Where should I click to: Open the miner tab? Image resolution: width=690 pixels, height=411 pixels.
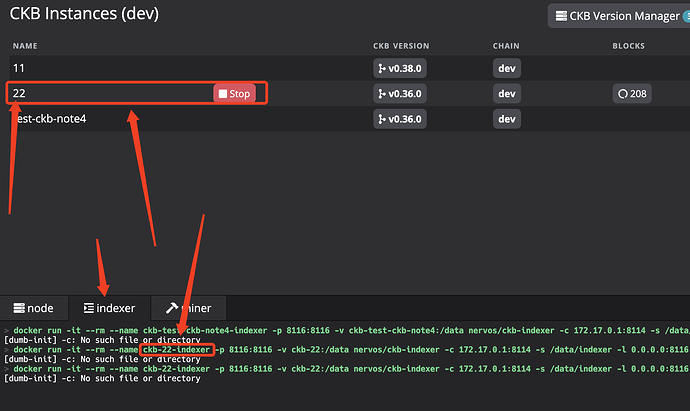(189, 308)
